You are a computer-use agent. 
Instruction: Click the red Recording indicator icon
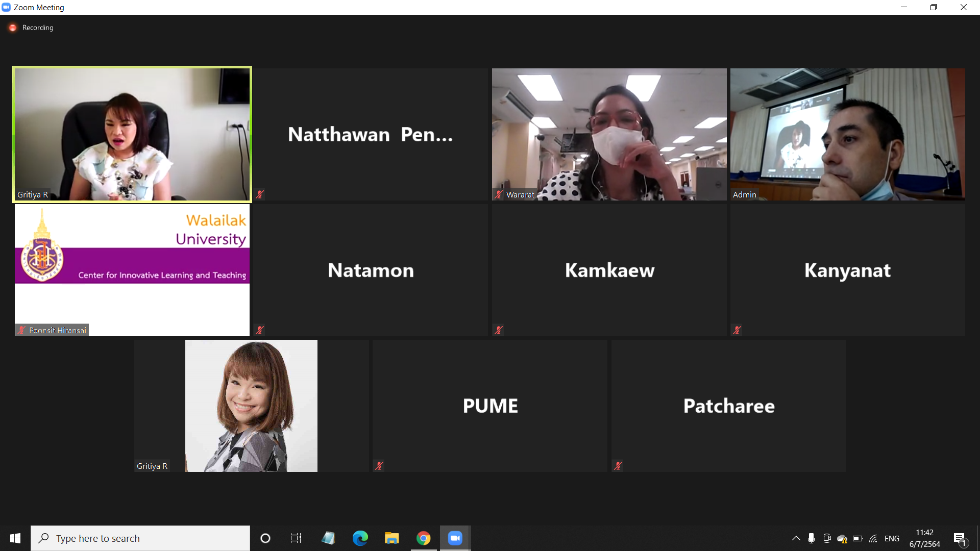(13, 28)
